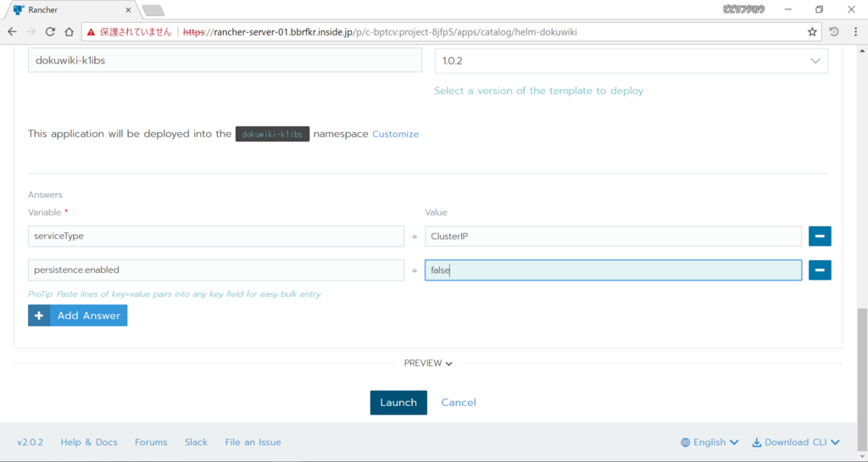The width and height of the screenshot is (868, 462).
Task: Edit the false value field
Action: point(613,270)
